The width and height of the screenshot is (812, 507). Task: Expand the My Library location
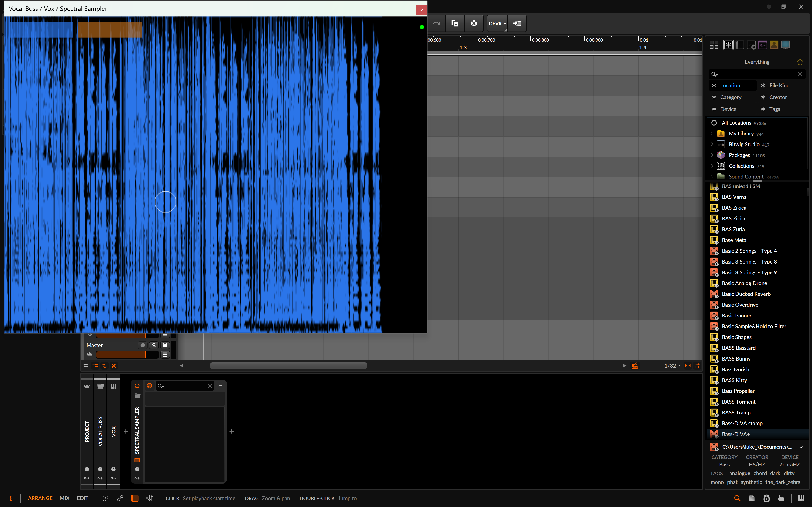click(712, 133)
